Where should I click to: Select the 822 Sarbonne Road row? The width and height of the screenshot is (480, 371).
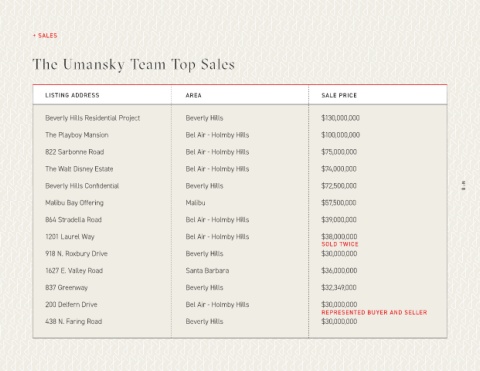click(x=240, y=152)
